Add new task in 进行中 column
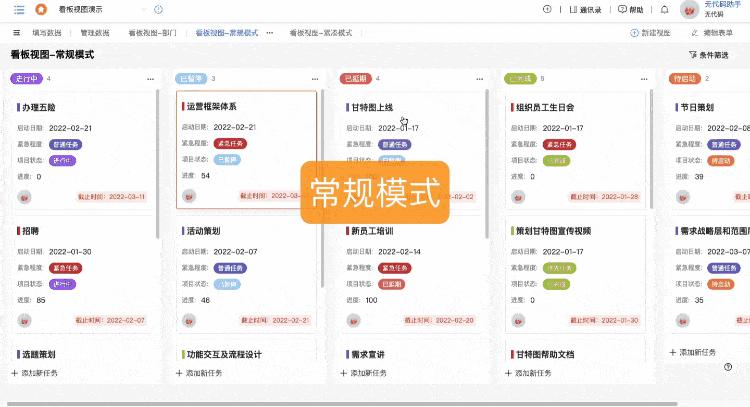This screenshot has width=750, height=407. [34, 373]
